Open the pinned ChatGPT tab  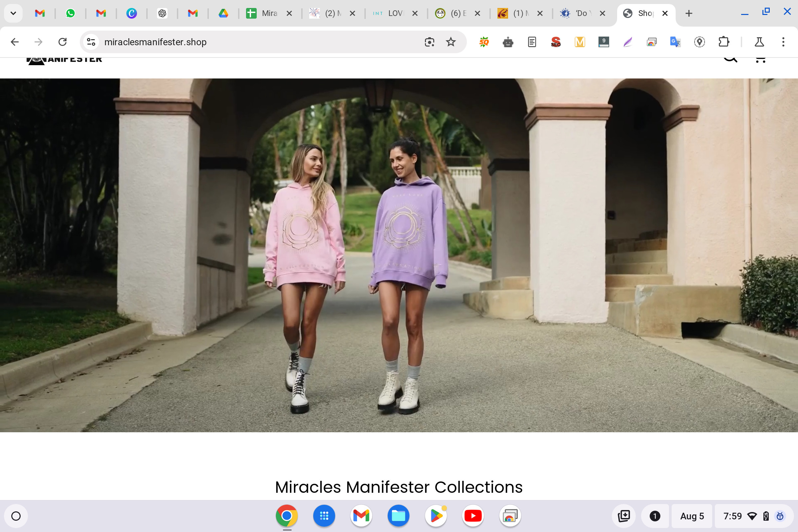point(162,13)
